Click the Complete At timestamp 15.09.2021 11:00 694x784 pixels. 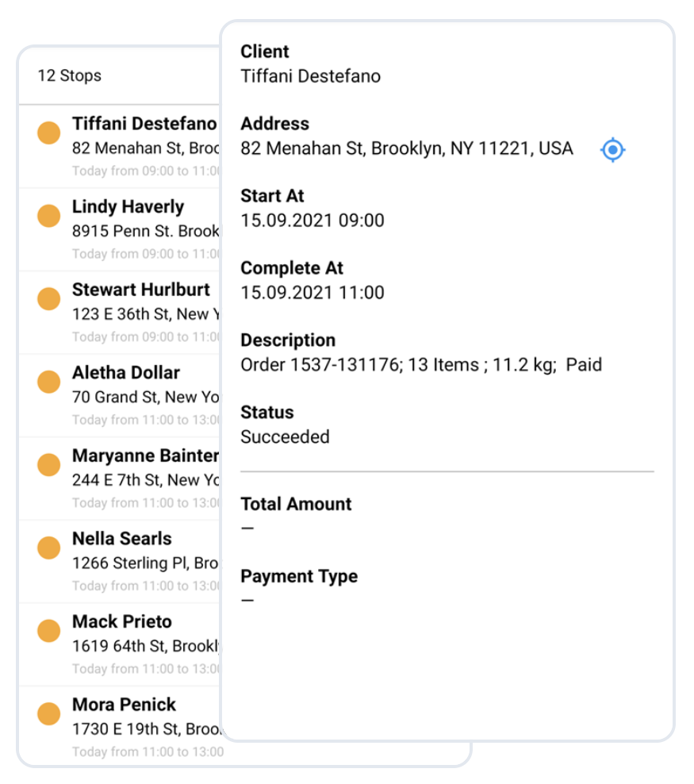point(312,293)
